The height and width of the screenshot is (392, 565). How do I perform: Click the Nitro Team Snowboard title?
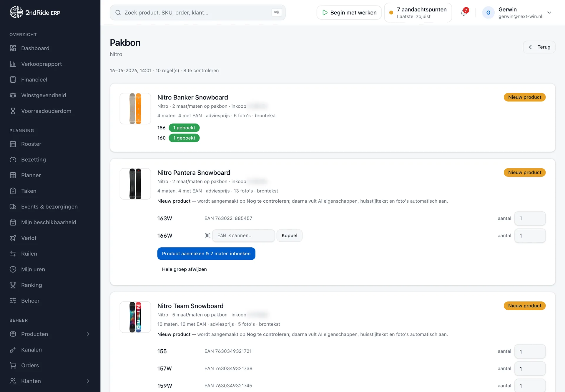[190, 306]
